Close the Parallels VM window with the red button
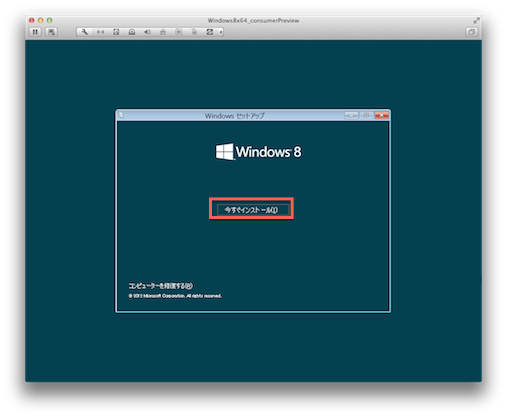This screenshot has width=507, height=417. click(32, 20)
